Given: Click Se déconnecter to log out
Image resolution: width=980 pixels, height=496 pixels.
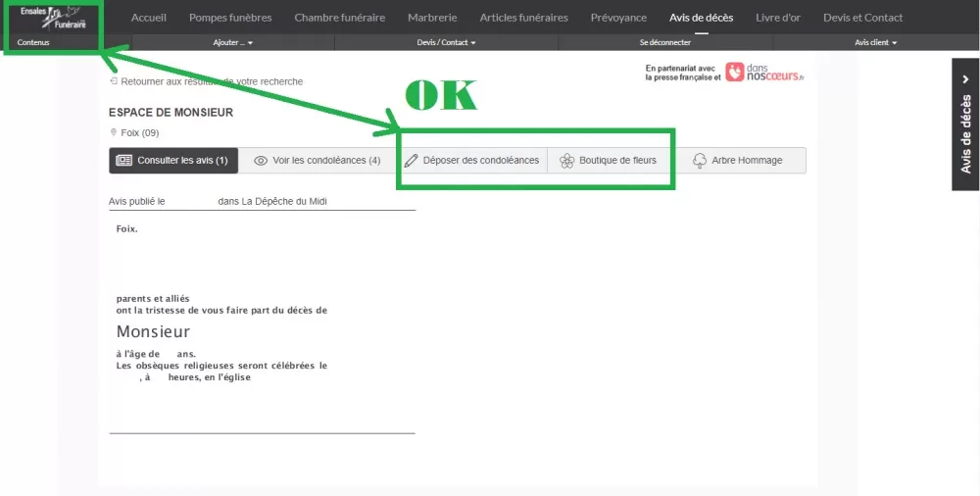Looking at the screenshot, I should [x=665, y=43].
